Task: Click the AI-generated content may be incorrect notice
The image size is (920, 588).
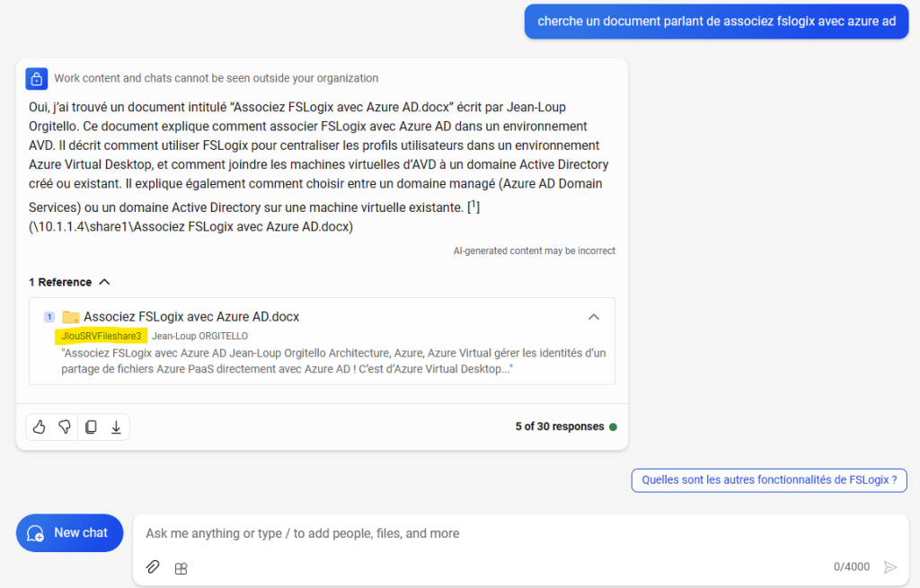Action: (534, 251)
